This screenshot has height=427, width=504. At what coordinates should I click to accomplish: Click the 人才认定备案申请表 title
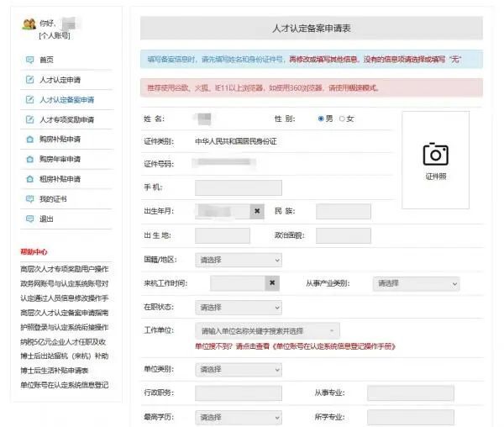(312, 29)
